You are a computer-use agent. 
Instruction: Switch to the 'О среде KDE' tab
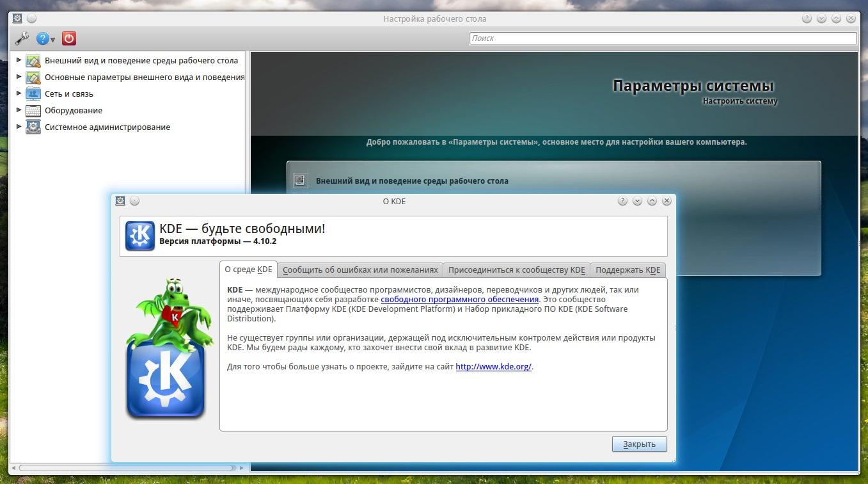(248, 270)
